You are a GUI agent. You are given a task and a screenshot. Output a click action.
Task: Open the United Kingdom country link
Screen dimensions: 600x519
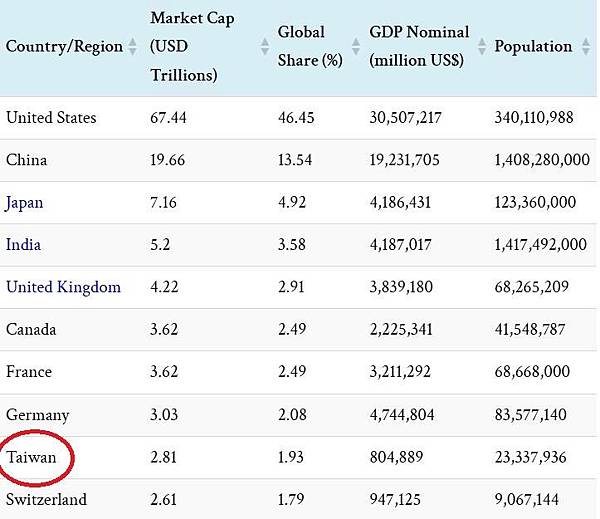[x=63, y=287]
